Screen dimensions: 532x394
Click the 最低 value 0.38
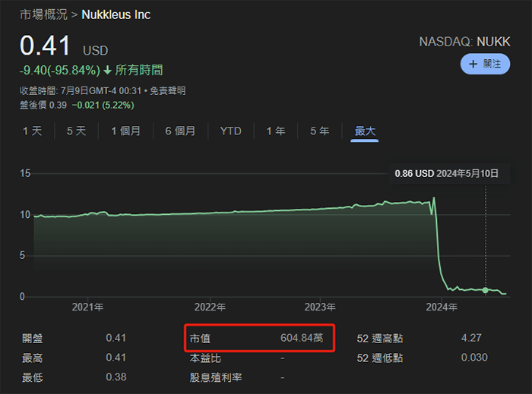[x=116, y=377]
